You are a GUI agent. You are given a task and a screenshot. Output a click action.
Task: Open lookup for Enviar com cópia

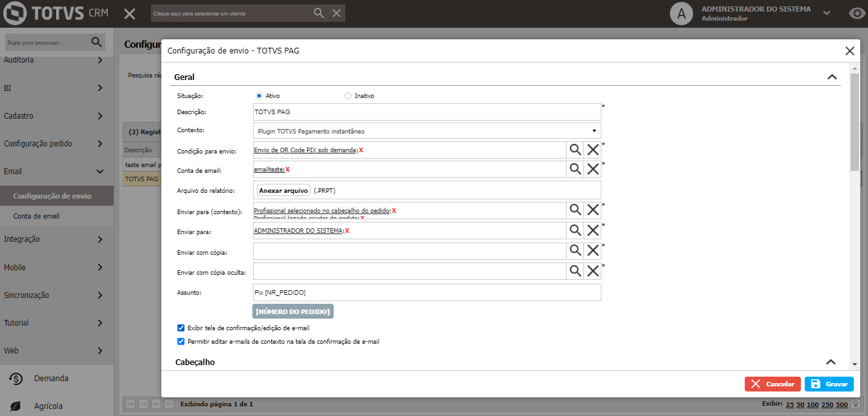(x=575, y=251)
